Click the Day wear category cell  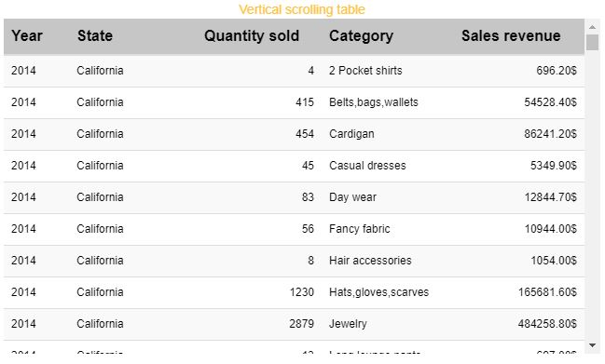coord(352,196)
